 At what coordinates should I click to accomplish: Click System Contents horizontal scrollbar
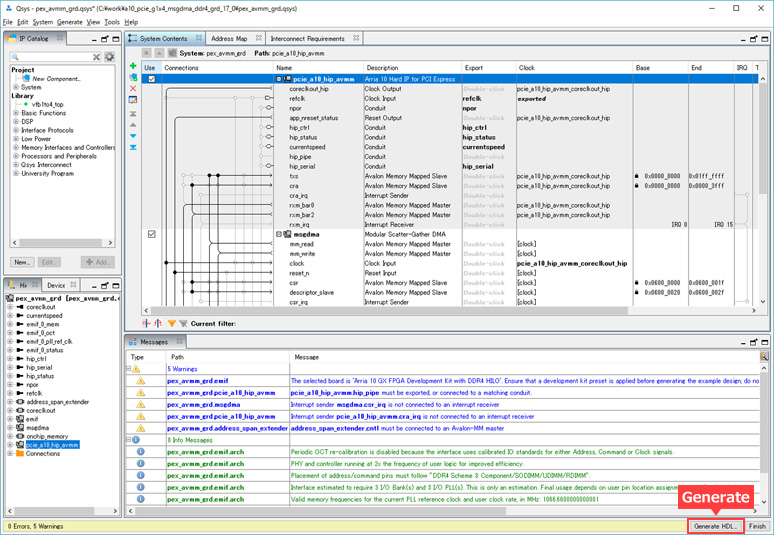pos(389,311)
